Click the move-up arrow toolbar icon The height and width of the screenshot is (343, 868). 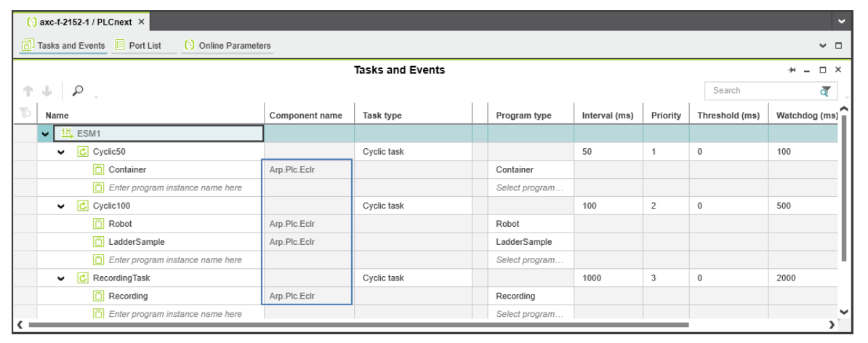(x=28, y=91)
